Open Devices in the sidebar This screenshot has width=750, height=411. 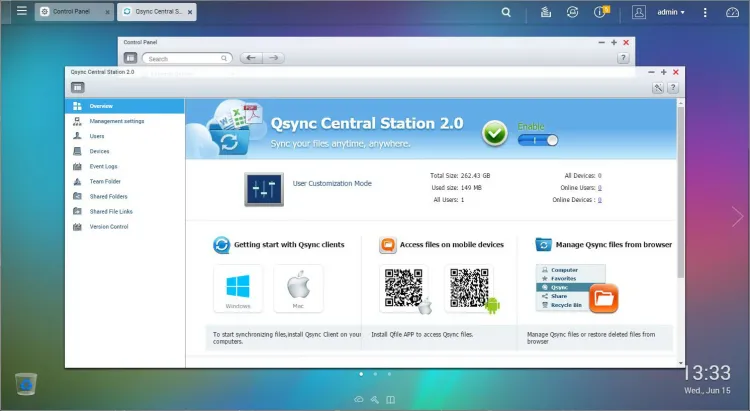(99, 151)
